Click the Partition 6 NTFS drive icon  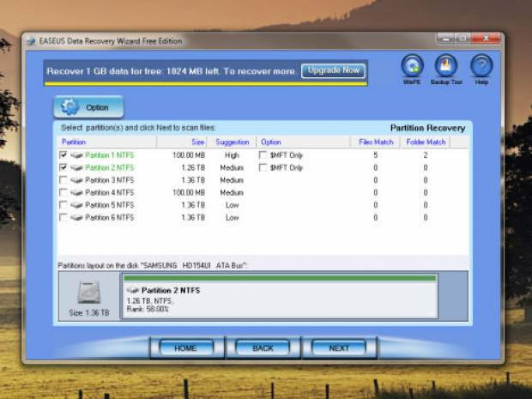76,217
